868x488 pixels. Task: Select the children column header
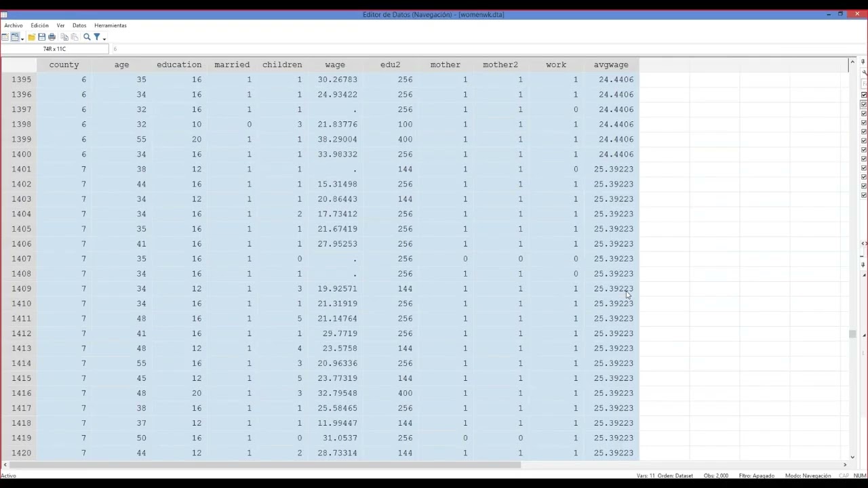[282, 64]
